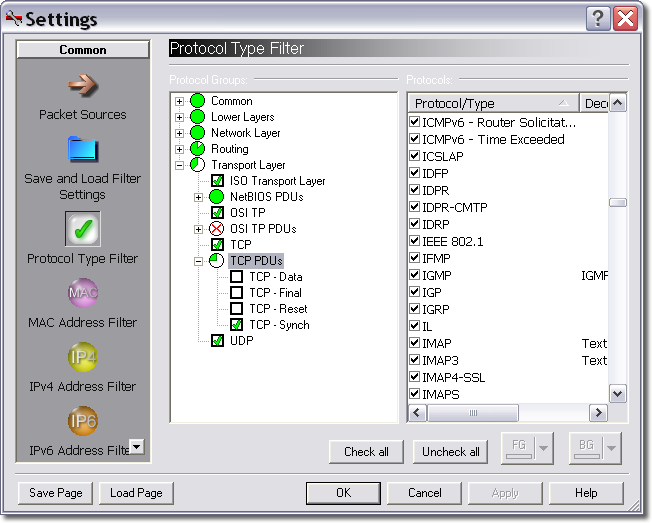Uncheck the UDP checkbox

click(x=217, y=340)
